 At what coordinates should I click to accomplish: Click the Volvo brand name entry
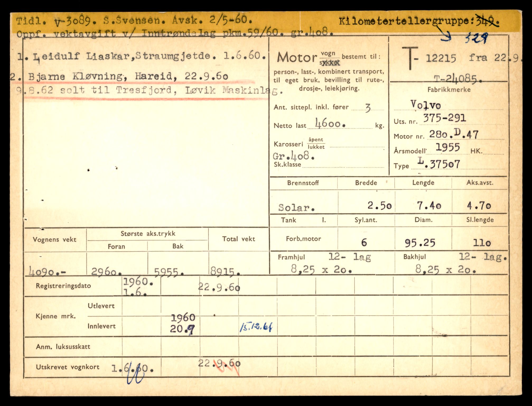tap(426, 105)
